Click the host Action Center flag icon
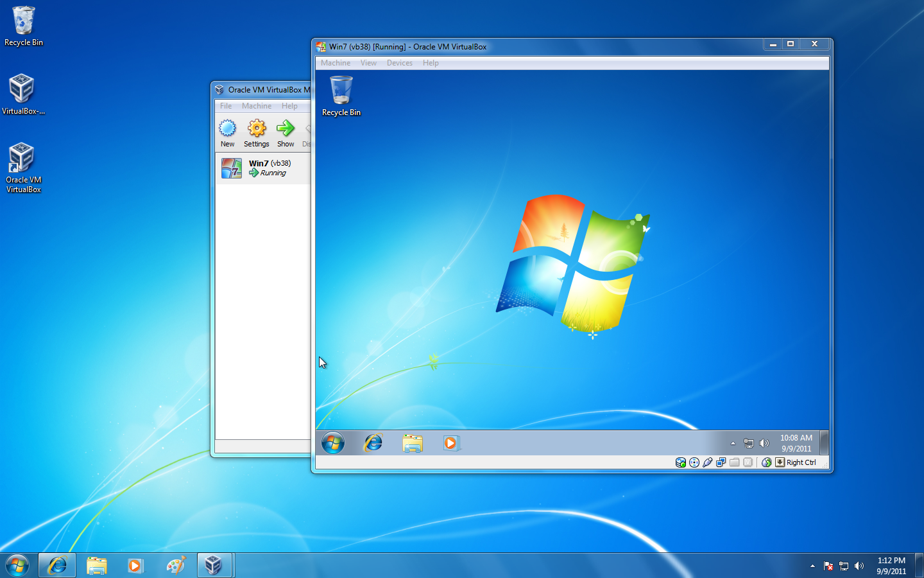Image resolution: width=924 pixels, height=578 pixels. click(828, 566)
